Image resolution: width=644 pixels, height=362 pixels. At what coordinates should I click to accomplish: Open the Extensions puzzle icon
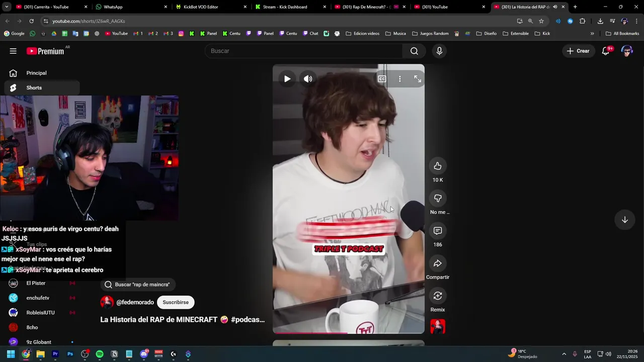pos(583,21)
